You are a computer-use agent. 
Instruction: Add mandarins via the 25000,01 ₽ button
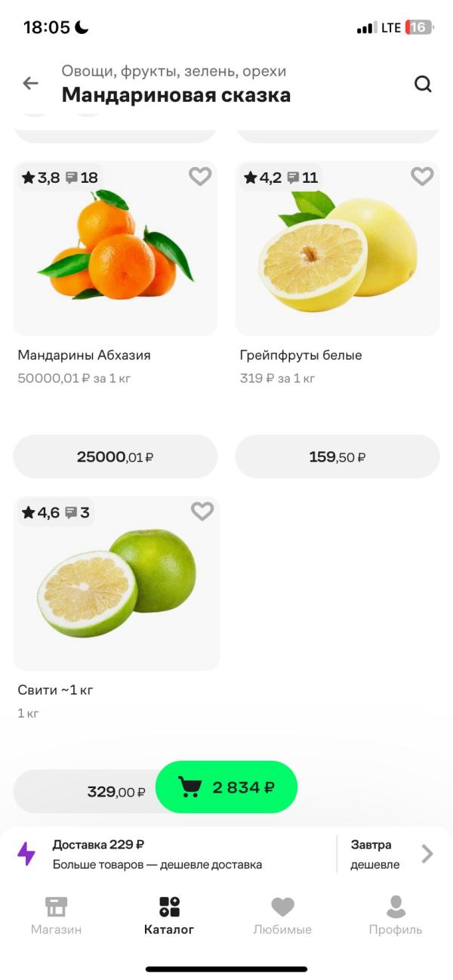tap(116, 456)
